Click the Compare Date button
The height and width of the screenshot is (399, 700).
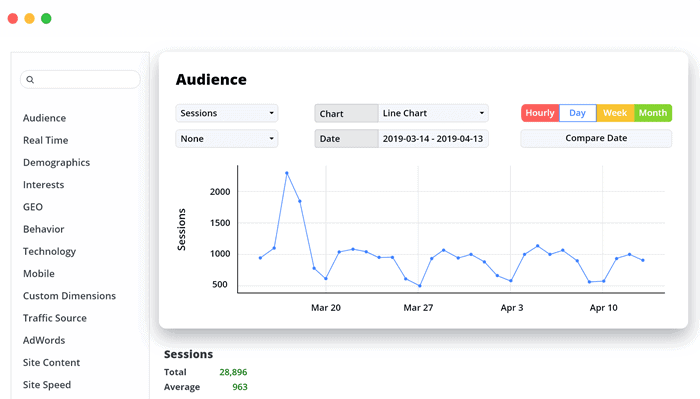[596, 138]
